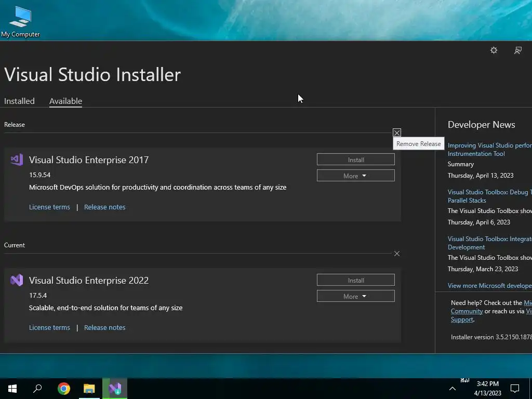
Task: Click the Remove Release X icon
Action: [x=396, y=132]
